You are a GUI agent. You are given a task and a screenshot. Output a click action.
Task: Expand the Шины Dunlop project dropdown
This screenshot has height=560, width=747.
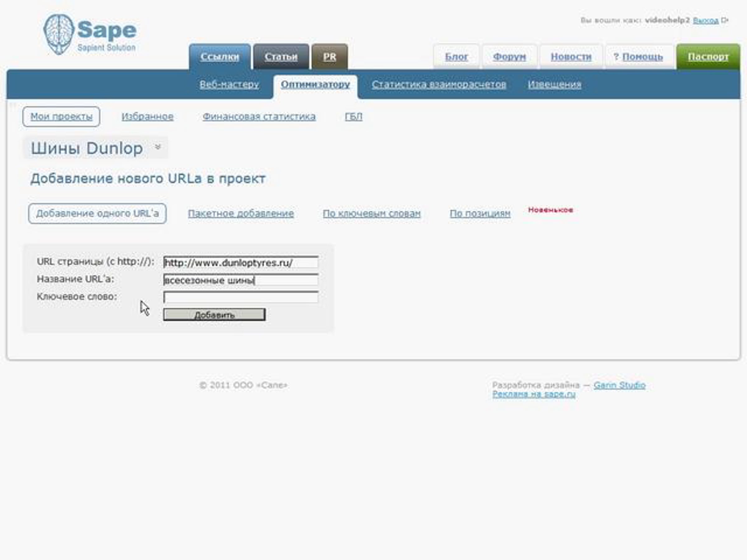157,147
